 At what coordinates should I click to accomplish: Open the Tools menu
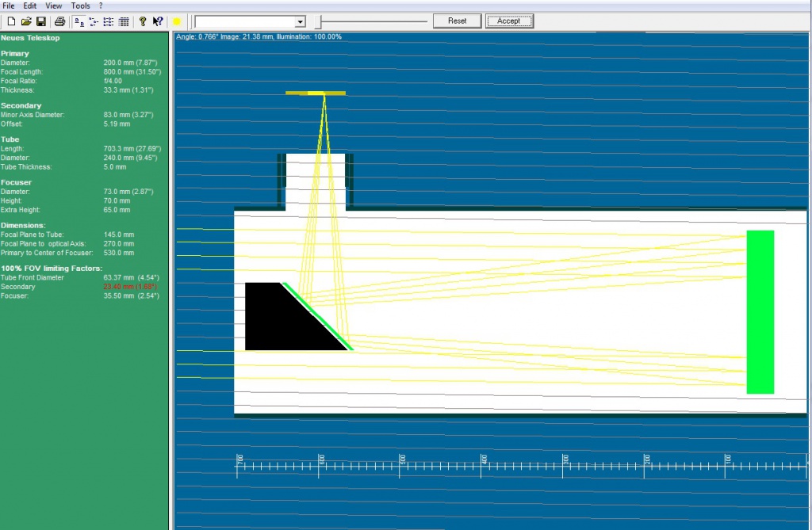(80, 6)
